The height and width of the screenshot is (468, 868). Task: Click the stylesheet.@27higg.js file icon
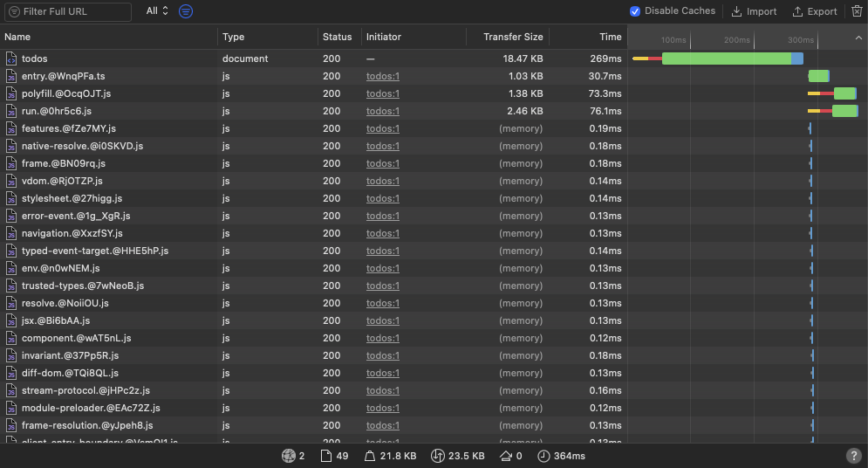pyautogui.click(x=11, y=198)
